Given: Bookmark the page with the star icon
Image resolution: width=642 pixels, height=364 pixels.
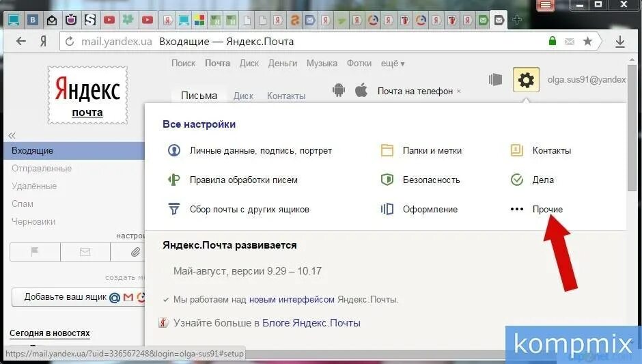Looking at the screenshot, I should (x=587, y=41).
